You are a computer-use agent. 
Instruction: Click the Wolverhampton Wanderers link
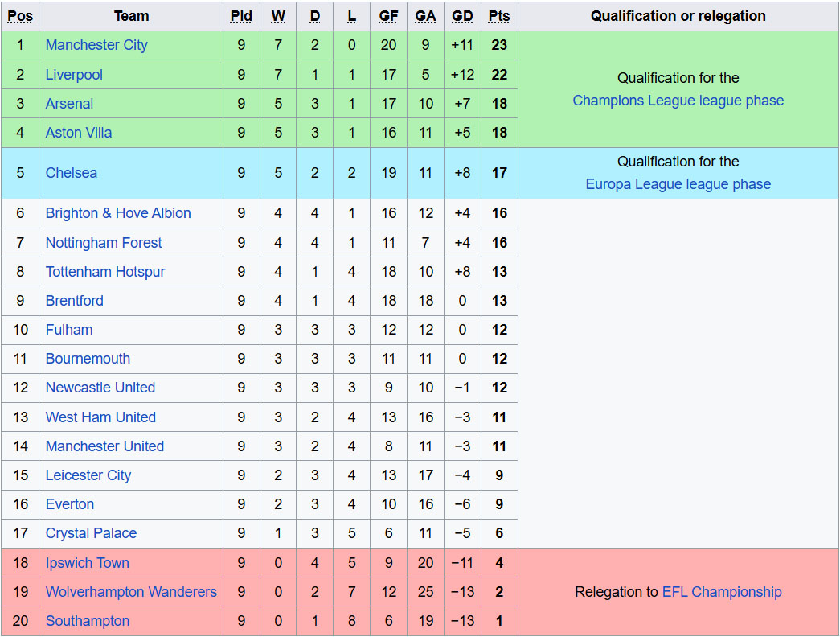131,592
